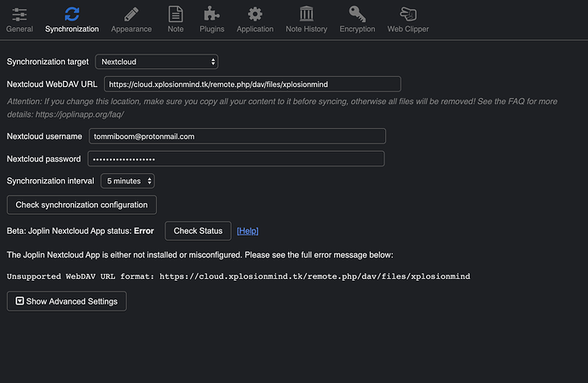Open the Note History building icon
Screen dimensions: 588x383
tap(307, 15)
